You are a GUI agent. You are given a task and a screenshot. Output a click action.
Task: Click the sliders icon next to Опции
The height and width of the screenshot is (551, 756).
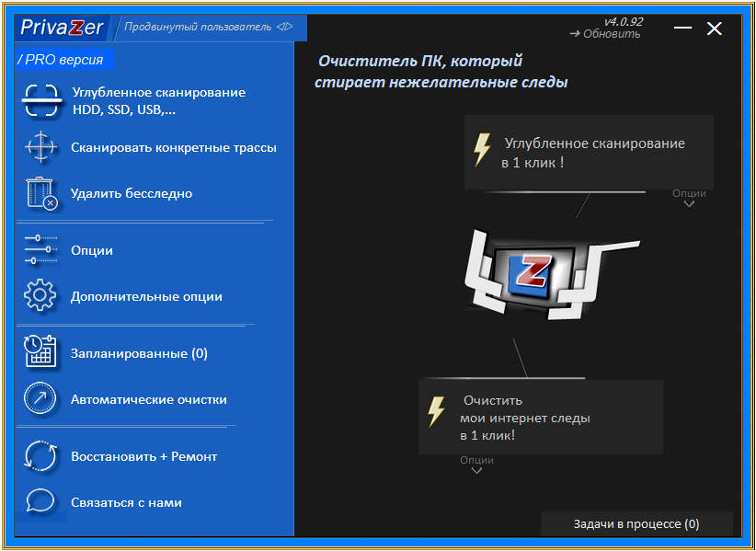click(x=41, y=249)
